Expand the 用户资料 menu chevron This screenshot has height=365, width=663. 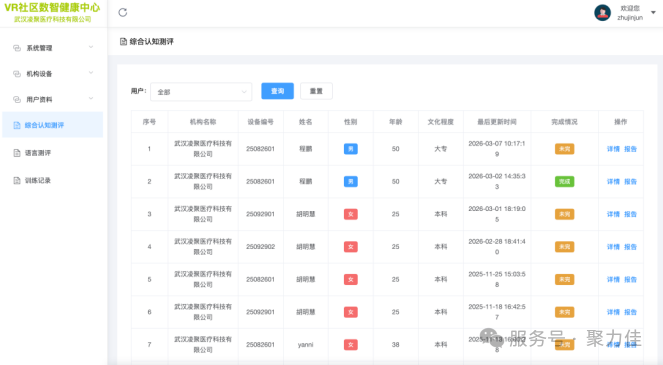coord(91,99)
